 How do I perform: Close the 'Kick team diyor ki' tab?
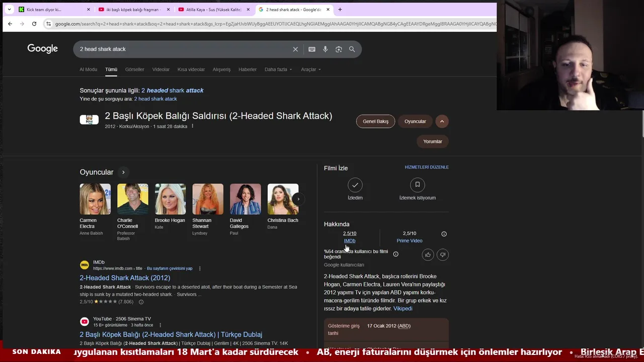click(89, 10)
